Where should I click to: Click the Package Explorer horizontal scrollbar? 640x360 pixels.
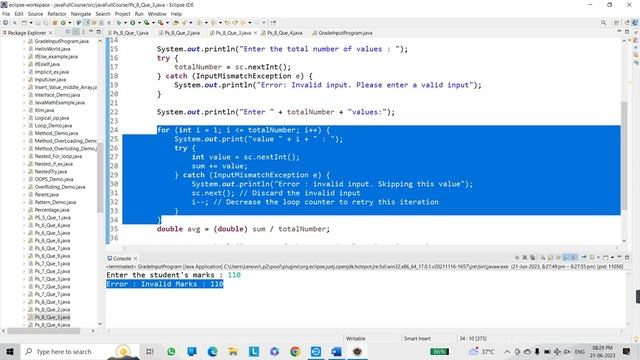coord(44,331)
